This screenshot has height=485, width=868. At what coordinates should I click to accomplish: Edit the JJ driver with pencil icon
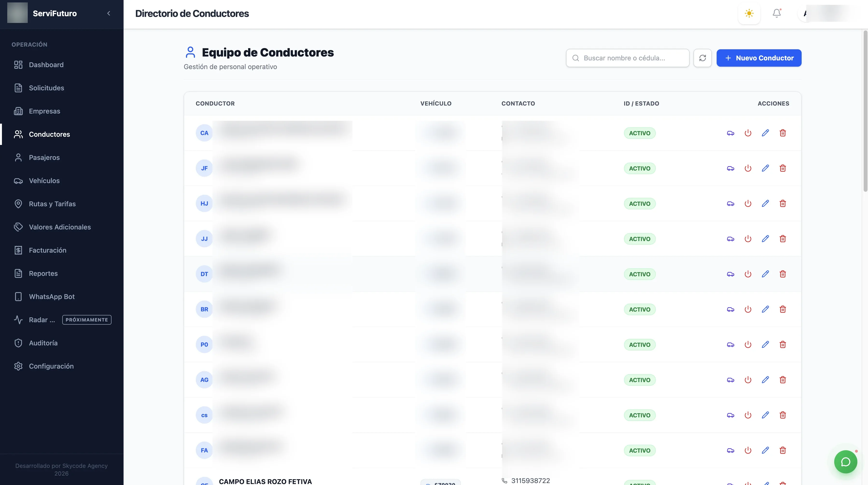pos(765,239)
